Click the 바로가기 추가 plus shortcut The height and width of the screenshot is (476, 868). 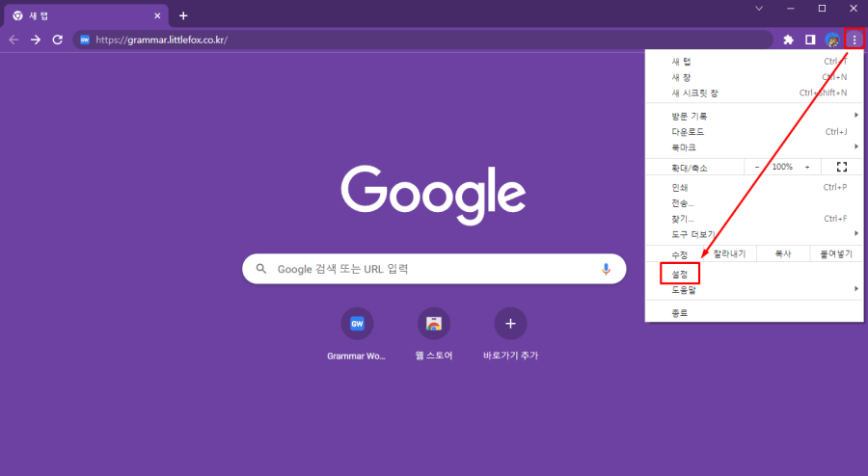pyautogui.click(x=510, y=334)
